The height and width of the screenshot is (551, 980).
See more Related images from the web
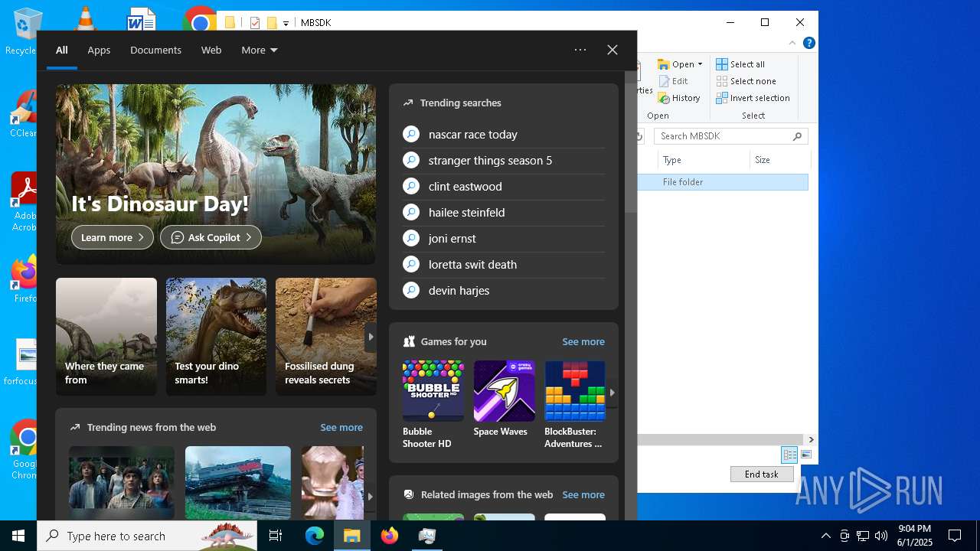tap(583, 495)
